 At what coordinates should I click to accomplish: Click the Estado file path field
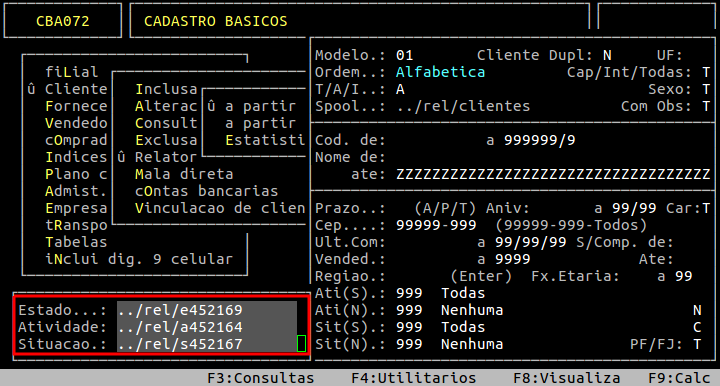[207, 310]
